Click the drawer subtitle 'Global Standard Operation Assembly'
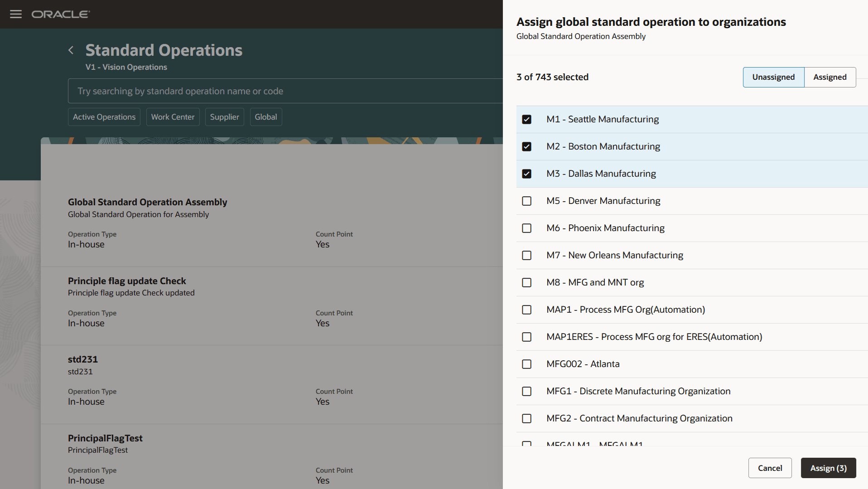Image resolution: width=868 pixels, height=489 pixels. tap(581, 36)
